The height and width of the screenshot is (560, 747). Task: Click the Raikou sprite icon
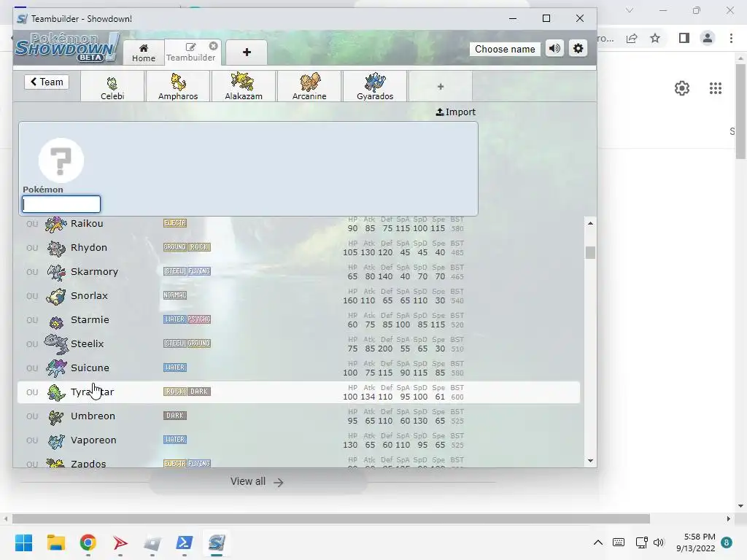point(55,224)
